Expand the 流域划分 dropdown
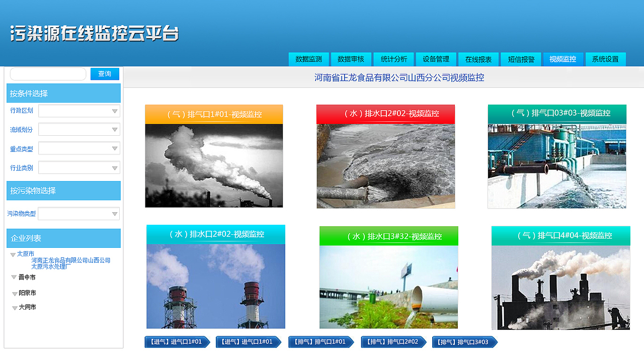 (x=79, y=130)
